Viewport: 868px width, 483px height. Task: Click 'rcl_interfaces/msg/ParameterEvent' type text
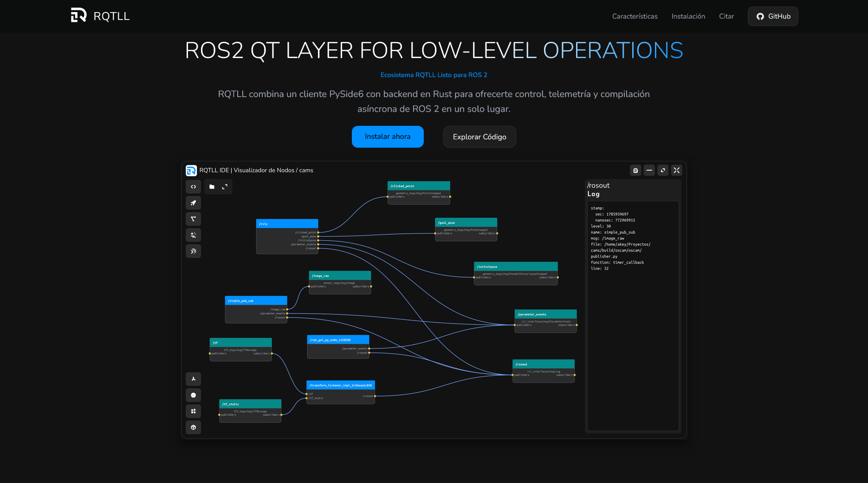tap(546, 321)
